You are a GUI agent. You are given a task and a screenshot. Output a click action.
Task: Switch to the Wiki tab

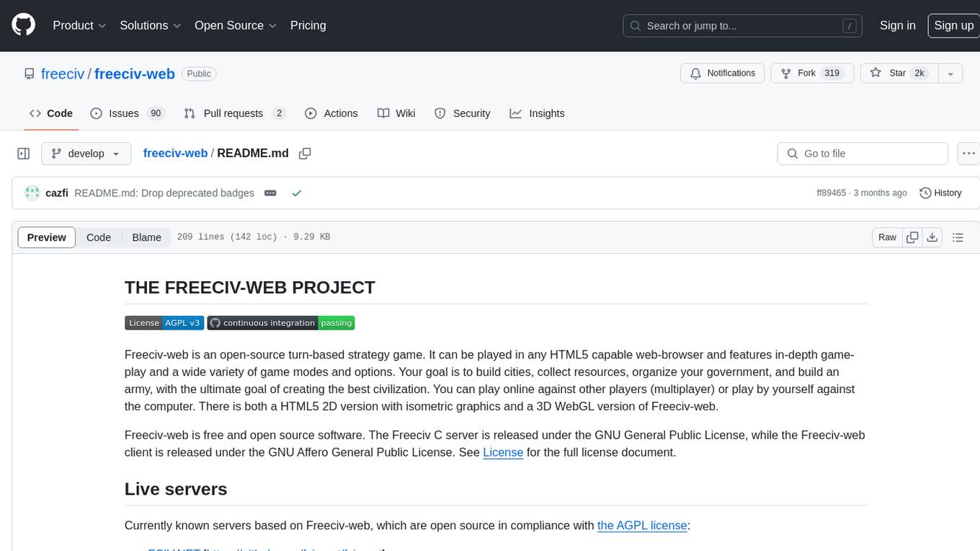click(396, 113)
